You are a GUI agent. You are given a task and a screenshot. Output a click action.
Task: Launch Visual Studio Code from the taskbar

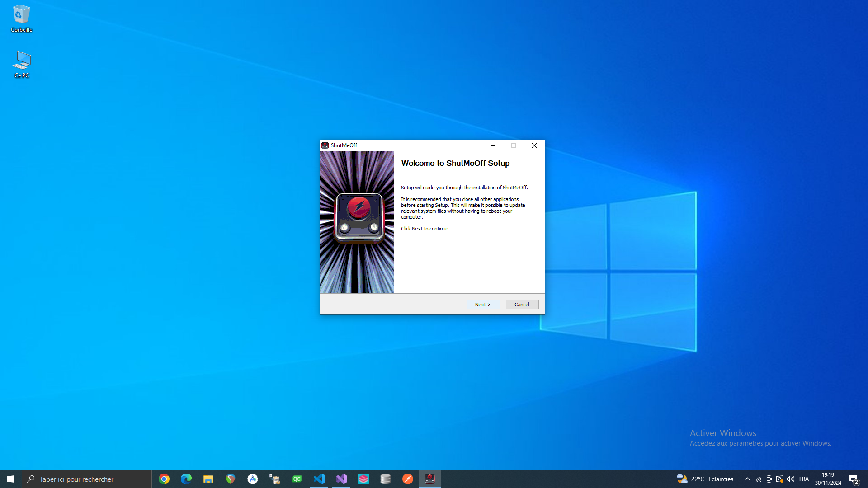319,479
